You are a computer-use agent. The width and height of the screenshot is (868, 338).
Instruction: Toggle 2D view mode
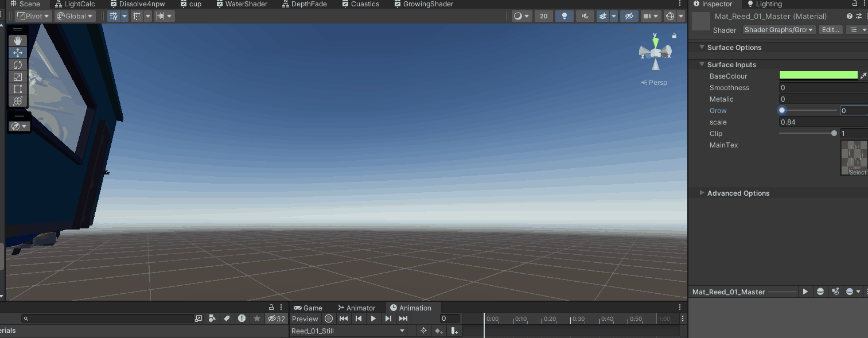(544, 16)
